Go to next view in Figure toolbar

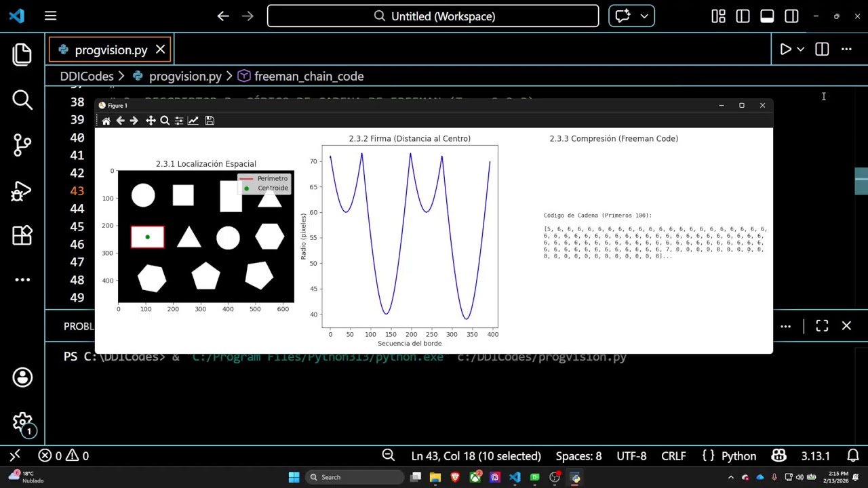pyautogui.click(x=134, y=121)
